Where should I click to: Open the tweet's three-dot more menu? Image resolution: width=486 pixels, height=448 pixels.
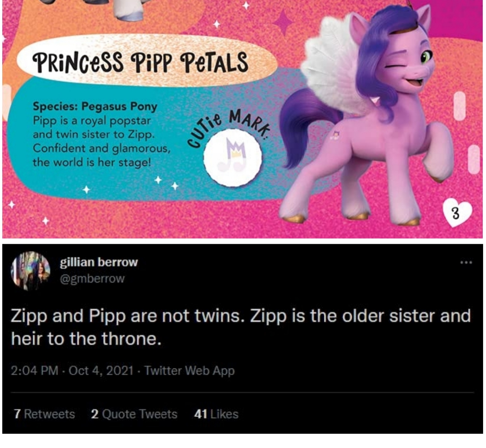point(466,262)
